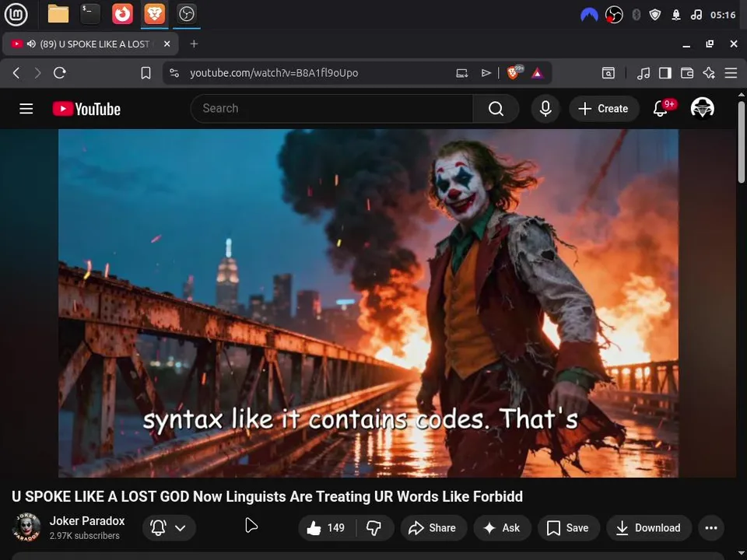The width and height of the screenshot is (747, 560).
Task: Open Brave Shields lion icon
Action: click(514, 72)
